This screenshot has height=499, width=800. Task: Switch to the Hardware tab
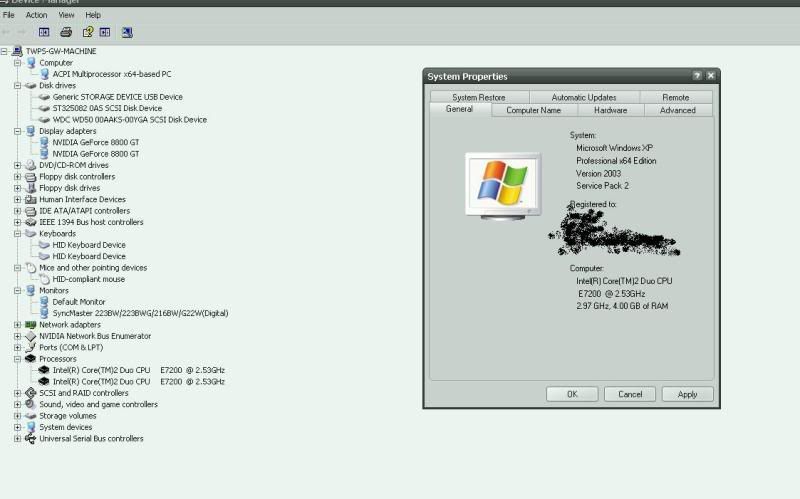pyautogui.click(x=611, y=110)
